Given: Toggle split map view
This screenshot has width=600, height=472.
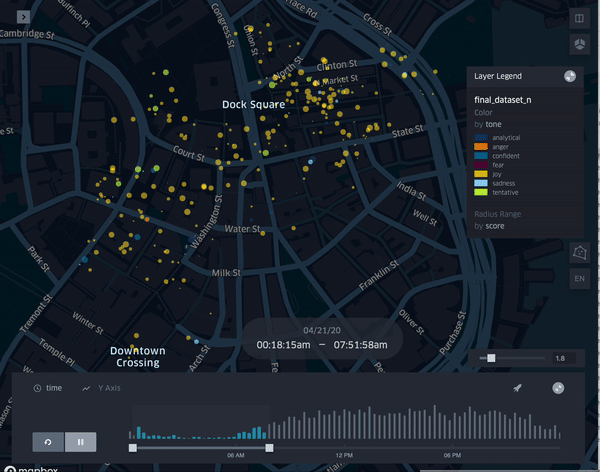Looking at the screenshot, I should coord(579,18).
